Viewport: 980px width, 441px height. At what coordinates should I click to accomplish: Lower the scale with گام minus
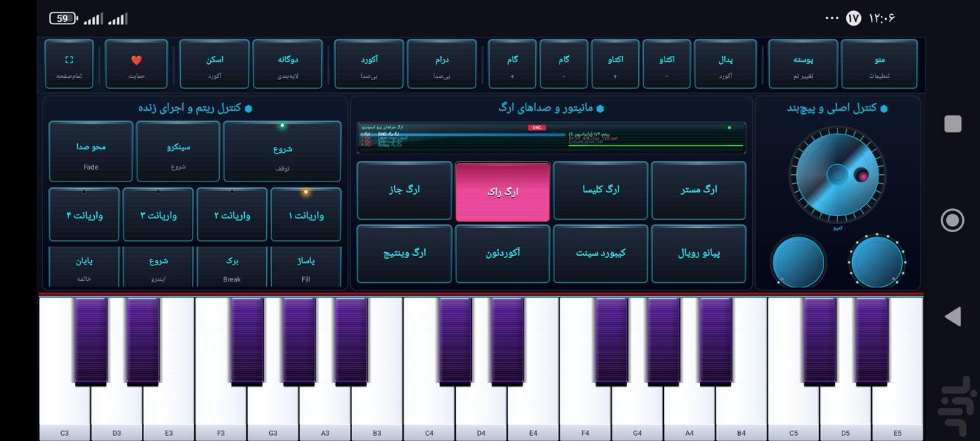point(564,65)
